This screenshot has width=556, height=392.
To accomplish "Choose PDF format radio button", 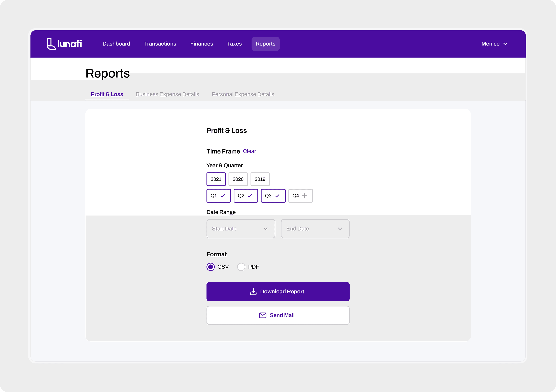I will (x=241, y=267).
